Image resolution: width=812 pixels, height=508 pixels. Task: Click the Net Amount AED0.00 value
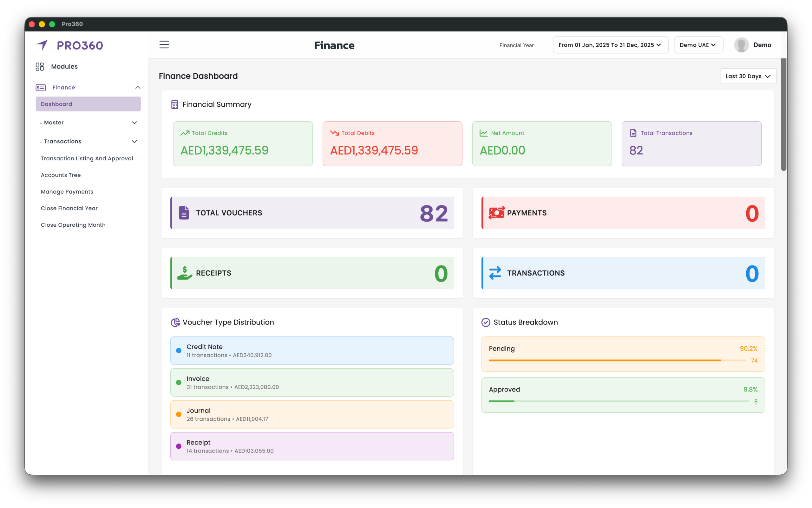502,150
